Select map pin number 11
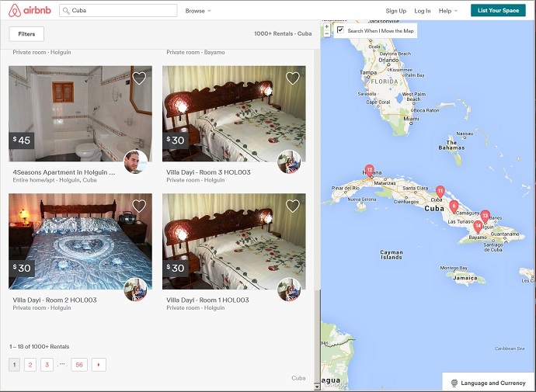 coord(440,192)
